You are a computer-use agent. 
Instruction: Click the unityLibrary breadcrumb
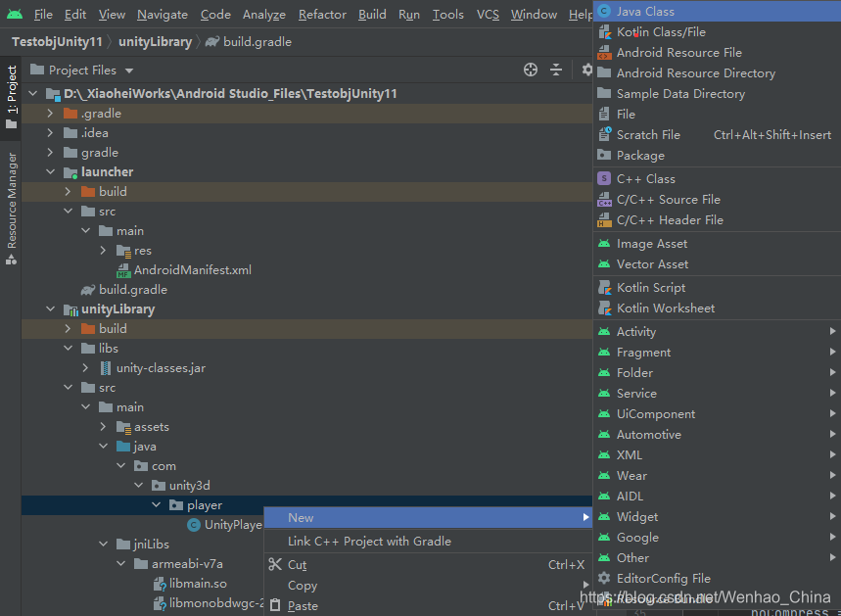tap(155, 42)
